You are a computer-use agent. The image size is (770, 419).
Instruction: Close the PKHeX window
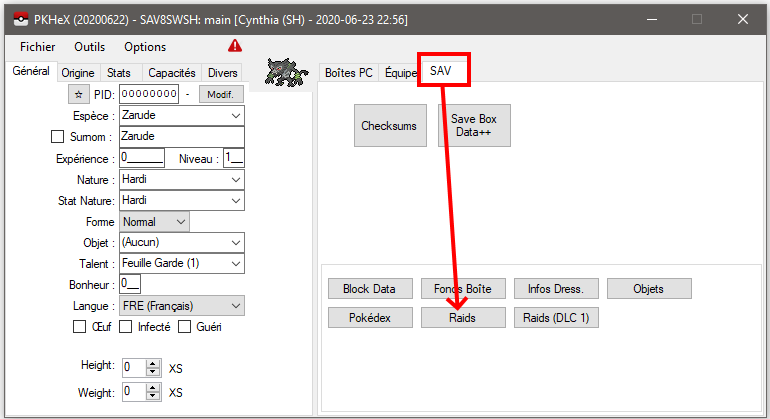tap(742, 20)
